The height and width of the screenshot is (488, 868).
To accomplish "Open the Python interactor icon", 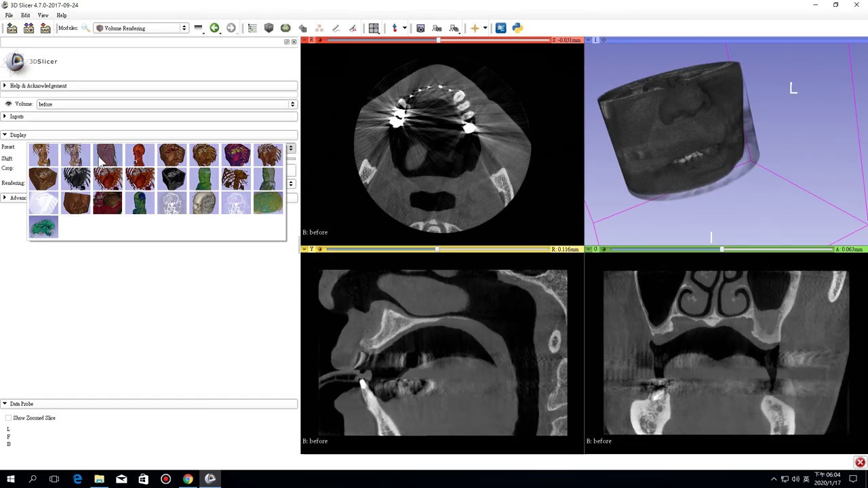I will tap(517, 28).
